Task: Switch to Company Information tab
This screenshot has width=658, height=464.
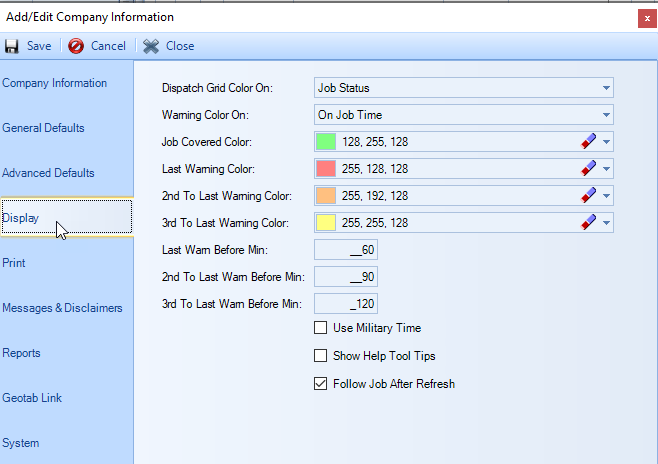Action: [55, 83]
